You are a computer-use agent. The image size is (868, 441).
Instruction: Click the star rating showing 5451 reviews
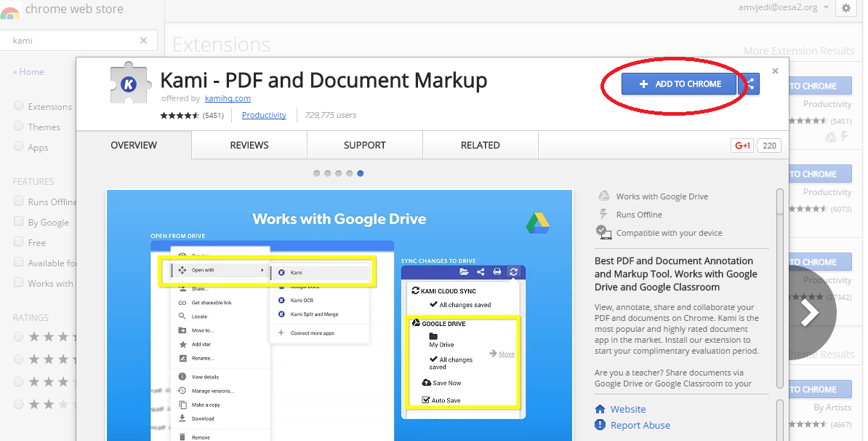[x=180, y=116]
